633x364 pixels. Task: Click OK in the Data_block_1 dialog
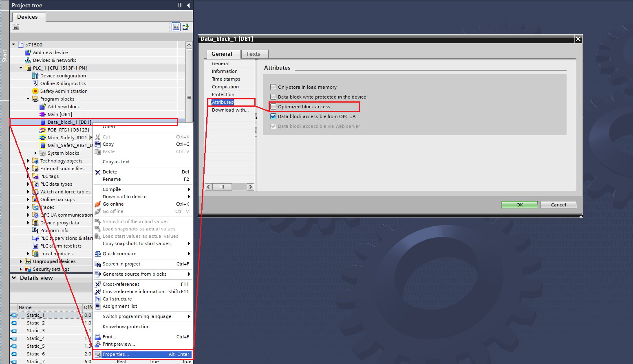[x=519, y=205]
